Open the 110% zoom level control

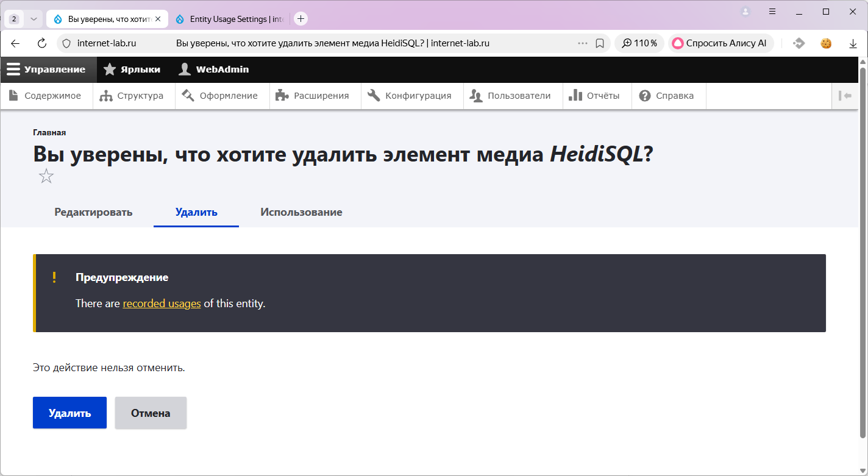pyautogui.click(x=639, y=43)
